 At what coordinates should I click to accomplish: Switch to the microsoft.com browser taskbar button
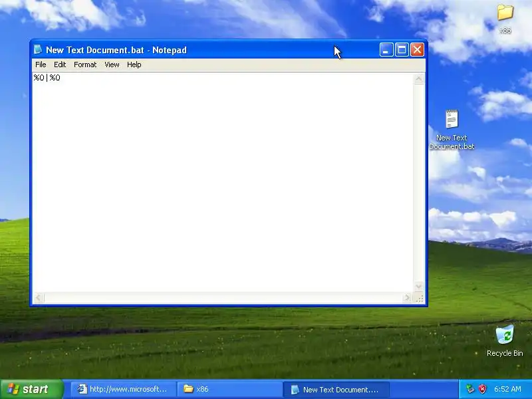click(x=123, y=389)
